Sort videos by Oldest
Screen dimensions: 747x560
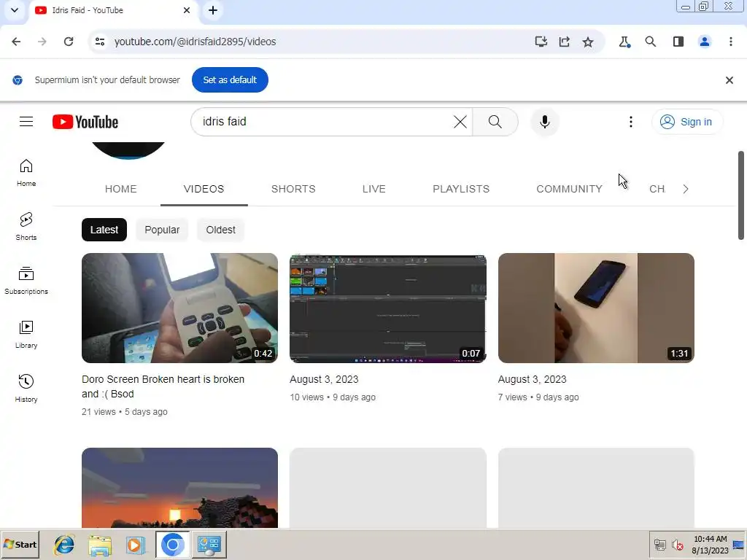[x=220, y=230]
